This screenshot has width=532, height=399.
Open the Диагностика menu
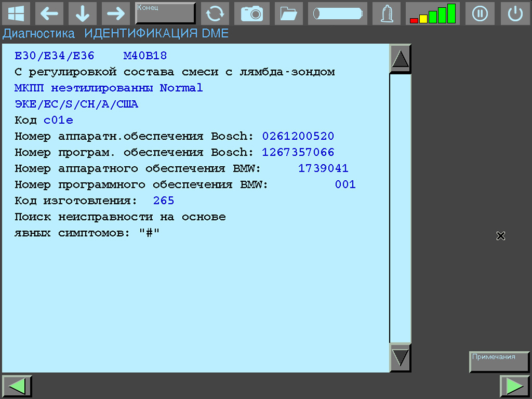tap(37, 33)
